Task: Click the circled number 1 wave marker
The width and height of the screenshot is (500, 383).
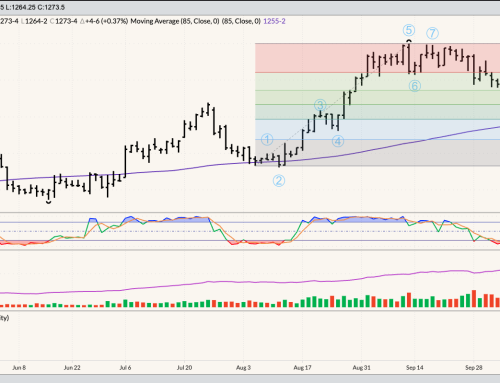Action: [x=267, y=139]
